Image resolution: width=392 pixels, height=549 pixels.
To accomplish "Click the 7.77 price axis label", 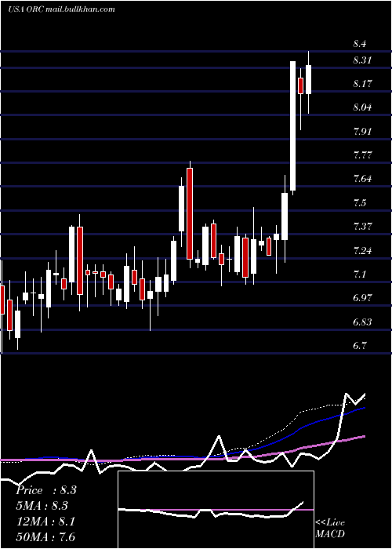I will pos(362,155).
